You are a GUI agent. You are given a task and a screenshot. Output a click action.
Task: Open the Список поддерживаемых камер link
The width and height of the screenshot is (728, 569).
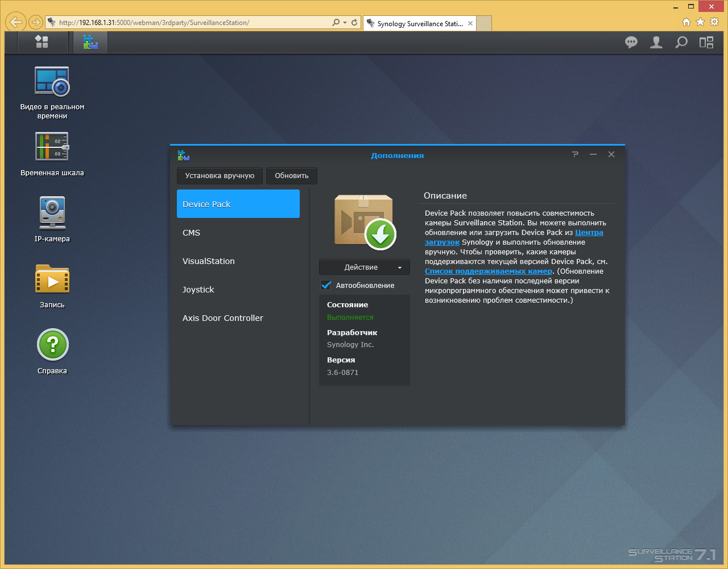[x=489, y=271]
